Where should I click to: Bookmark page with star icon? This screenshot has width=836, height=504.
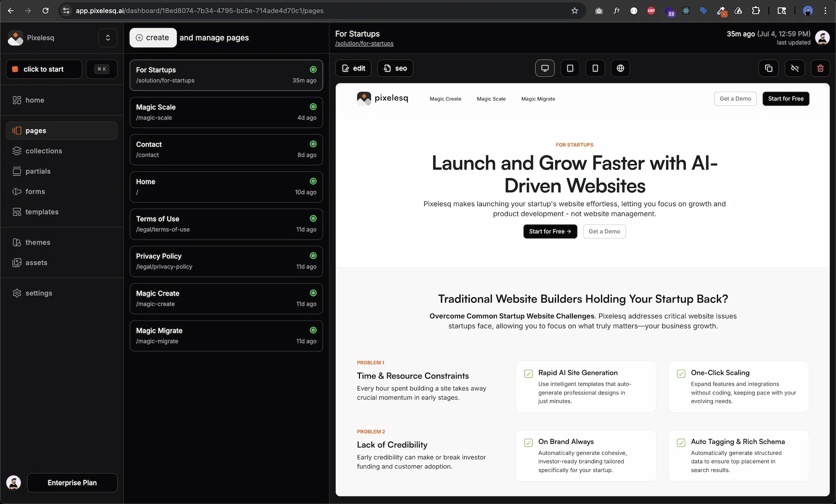click(575, 11)
